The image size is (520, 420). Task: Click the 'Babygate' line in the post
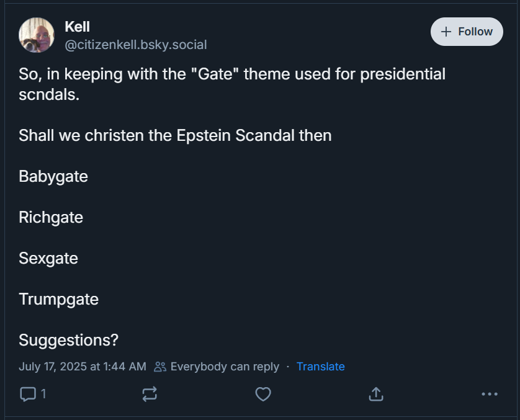click(x=53, y=176)
